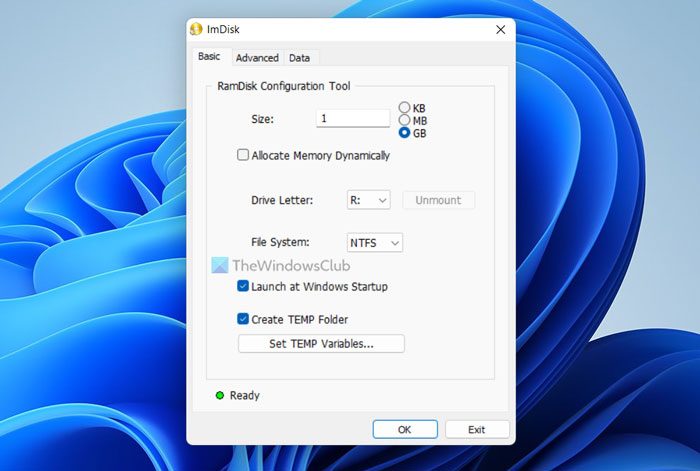Screen dimensions: 700x471
Task: Open the Drive Letter dropdown
Action: tap(368, 200)
